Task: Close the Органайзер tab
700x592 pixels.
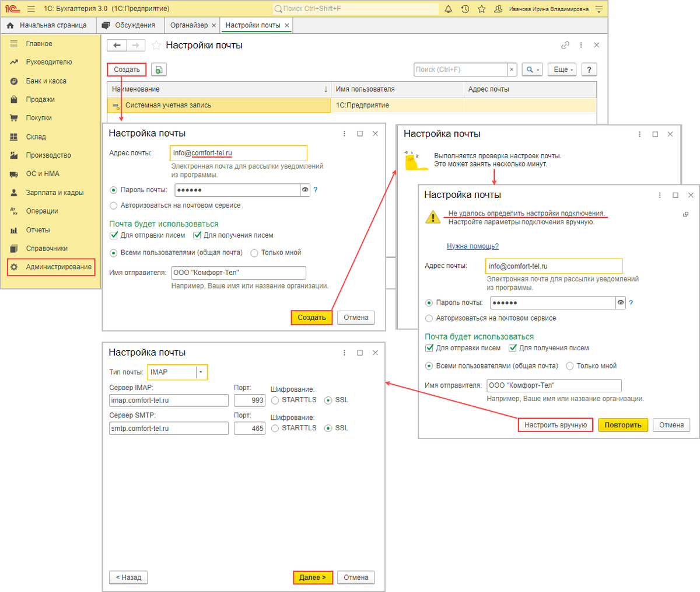Action: click(x=214, y=26)
